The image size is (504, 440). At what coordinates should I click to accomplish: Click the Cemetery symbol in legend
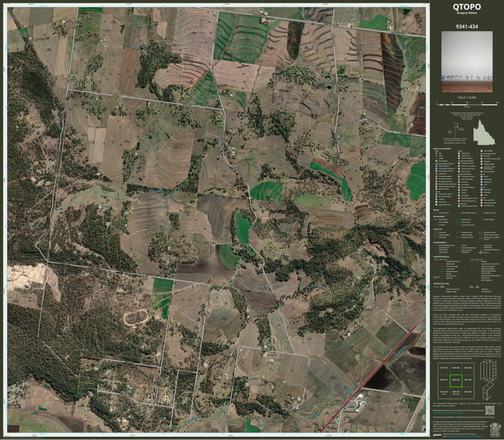[459, 182]
